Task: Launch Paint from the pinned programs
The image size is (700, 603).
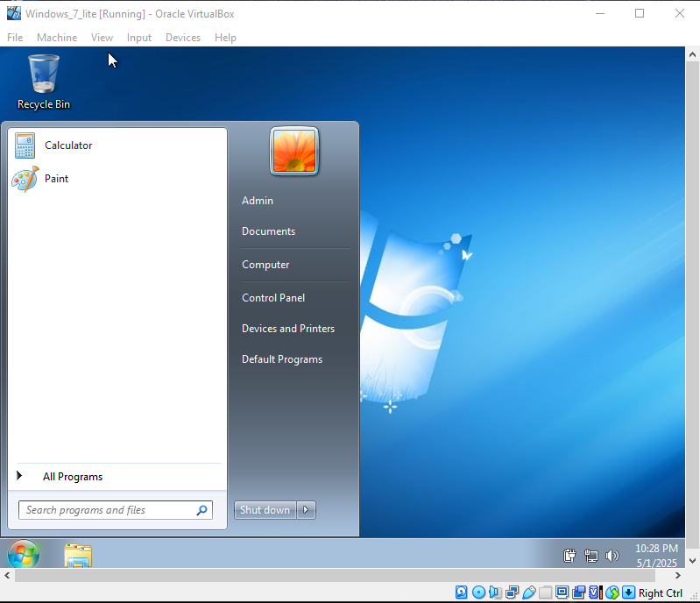Action: point(56,179)
